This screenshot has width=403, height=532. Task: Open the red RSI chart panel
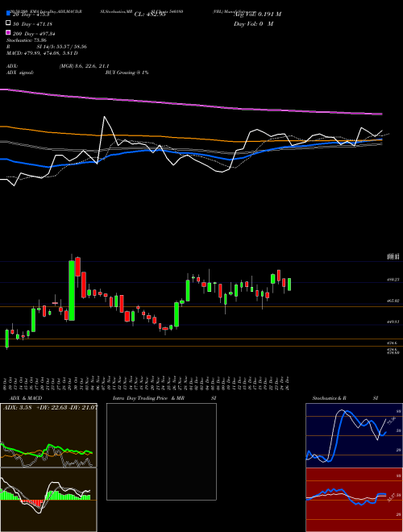tap(354, 500)
